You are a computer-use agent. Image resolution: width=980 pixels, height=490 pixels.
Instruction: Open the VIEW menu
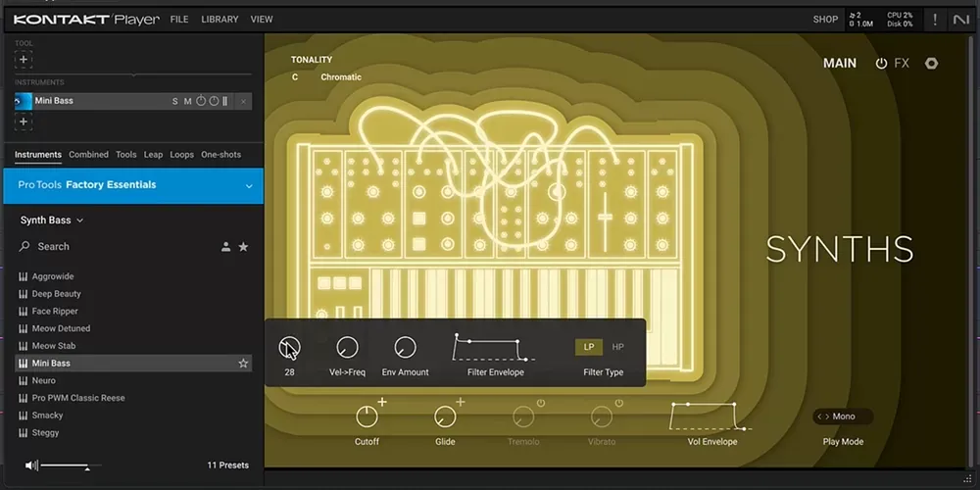click(x=262, y=20)
